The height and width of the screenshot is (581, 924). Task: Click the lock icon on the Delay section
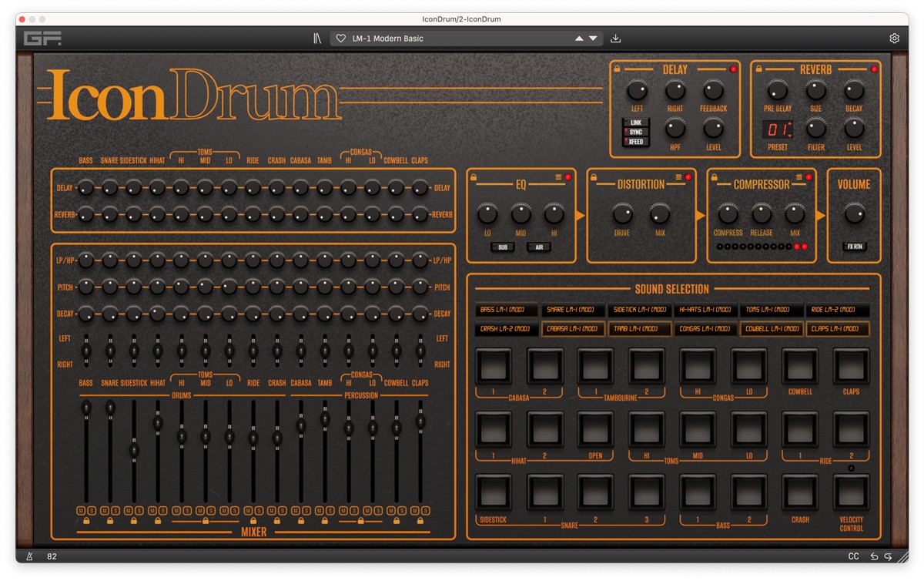tap(616, 69)
